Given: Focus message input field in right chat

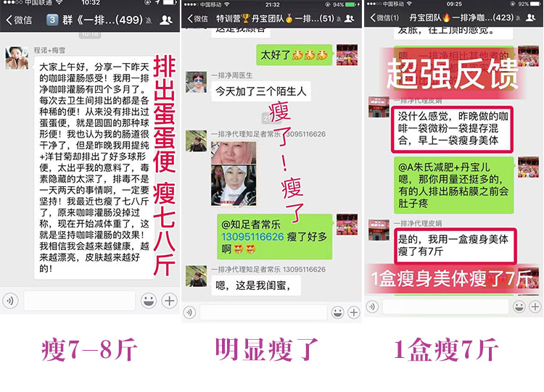Looking at the screenshot, I should click(x=446, y=306).
